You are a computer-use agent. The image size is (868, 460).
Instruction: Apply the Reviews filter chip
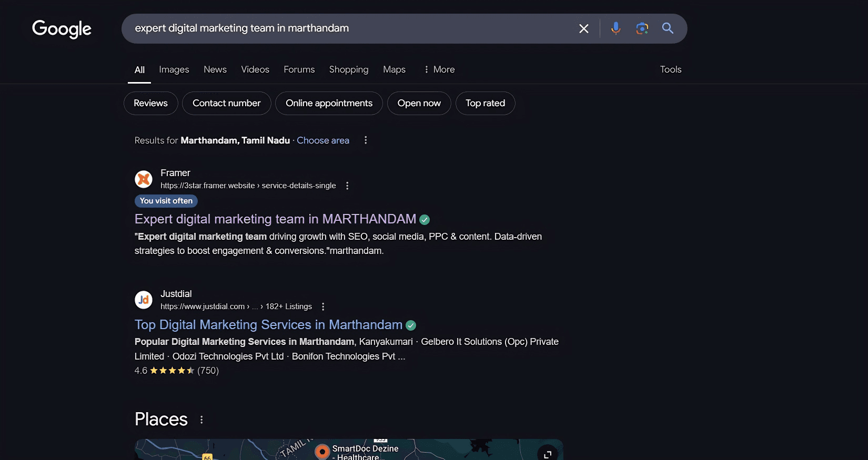click(x=151, y=103)
